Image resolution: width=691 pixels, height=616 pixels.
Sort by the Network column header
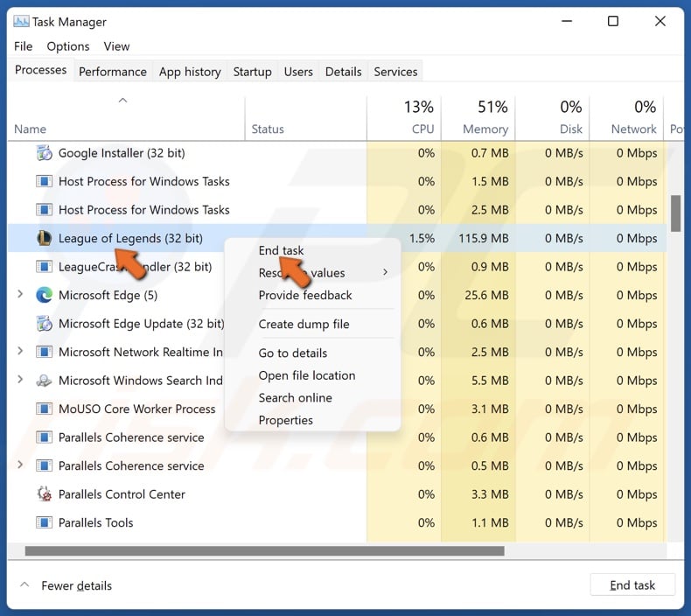coord(626,118)
